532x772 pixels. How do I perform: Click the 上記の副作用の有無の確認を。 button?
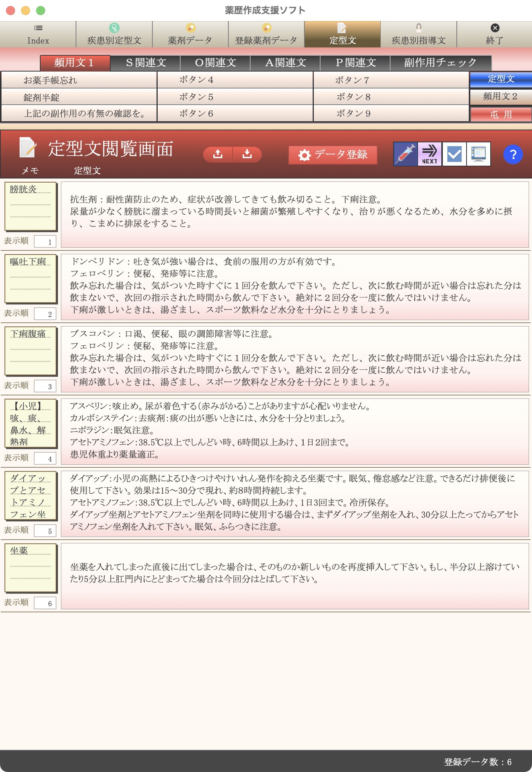coord(79,113)
